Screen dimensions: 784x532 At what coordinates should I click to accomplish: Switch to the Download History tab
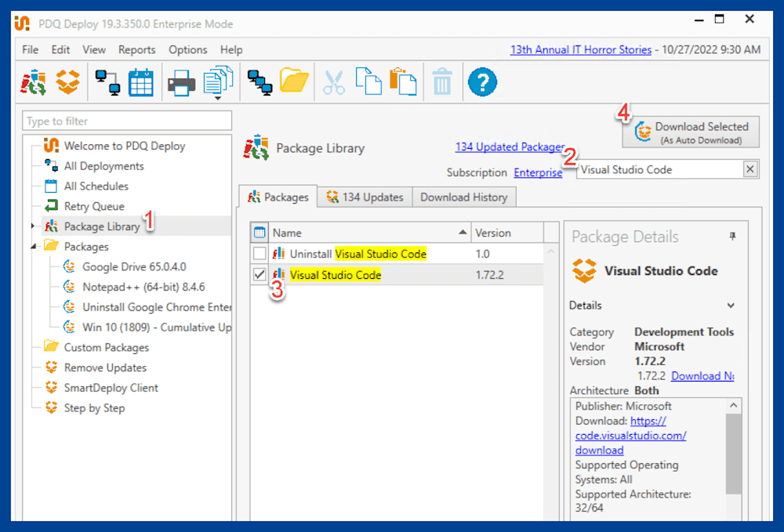(463, 197)
